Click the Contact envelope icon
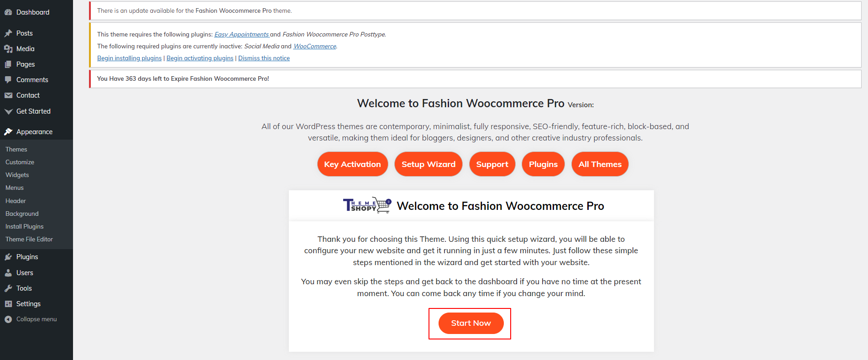868x360 pixels. (x=8, y=95)
